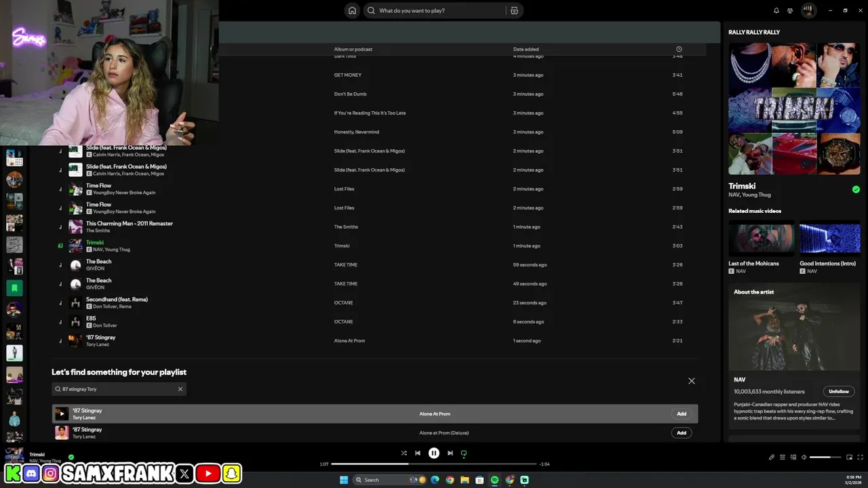The height and width of the screenshot is (488, 868).
Task: Open Alone At Prom album link in track list
Action: (349, 340)
